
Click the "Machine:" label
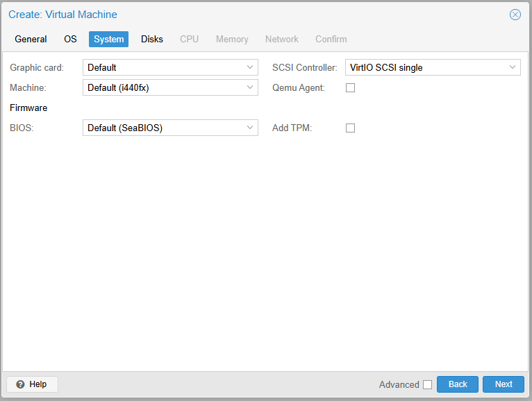tap(28, 88)
